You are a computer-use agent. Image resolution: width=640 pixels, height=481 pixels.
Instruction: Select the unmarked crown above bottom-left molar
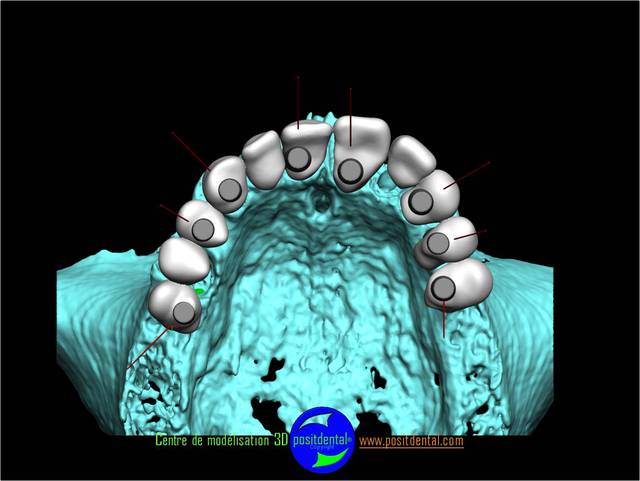point(180,262)
